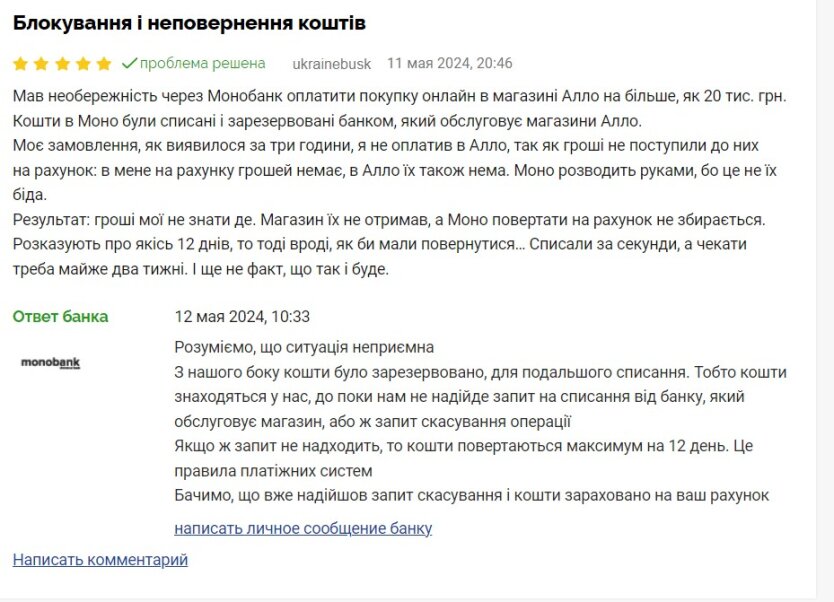
Task: Click the line "Розуміємо, що ситуація неприємна"
Action: (304, 347)
